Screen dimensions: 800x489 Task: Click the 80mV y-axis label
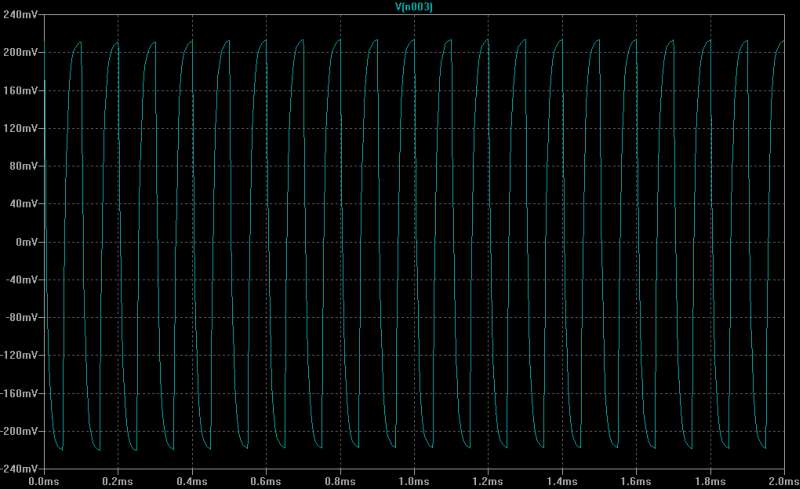(23, 166)
